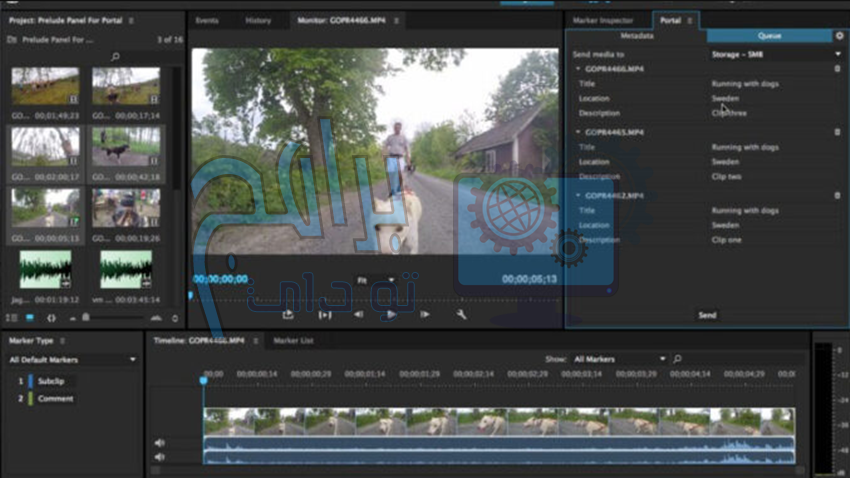850x478 pixels.
Task: Click the Step Back frame icon
Action: click(x=359, y=314)
